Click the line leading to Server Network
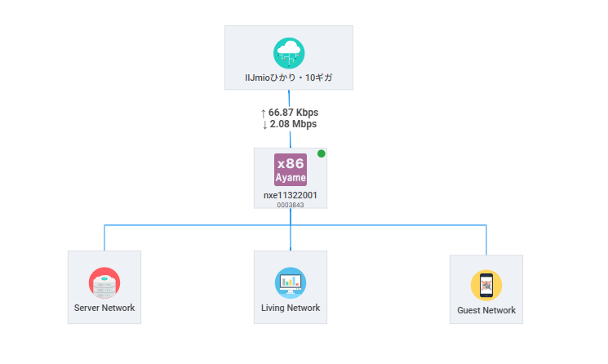The width and height of the screenshot is (608, 364). (104, 237)
